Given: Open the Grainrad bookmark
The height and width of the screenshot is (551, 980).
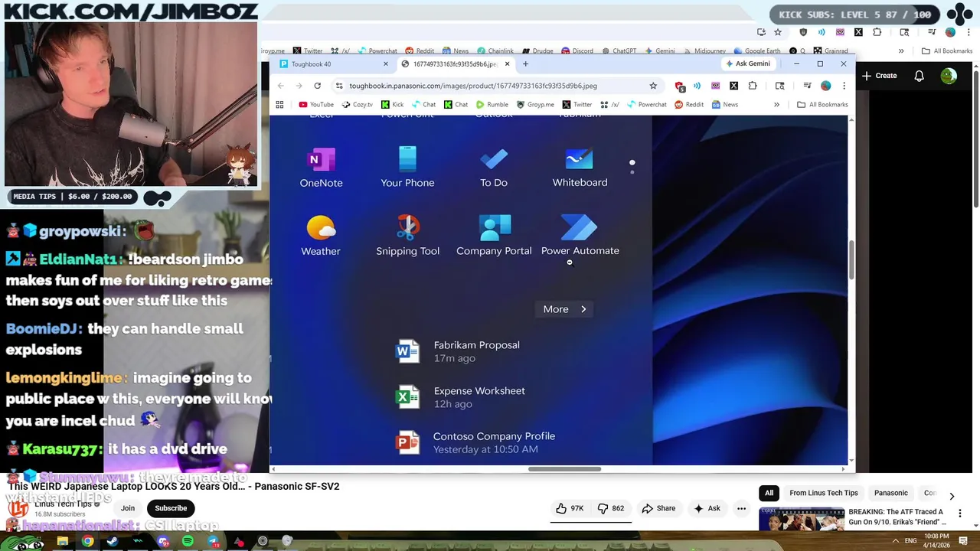Looking at the screenshot, I should pyautogui.click(x=830, y=51).
